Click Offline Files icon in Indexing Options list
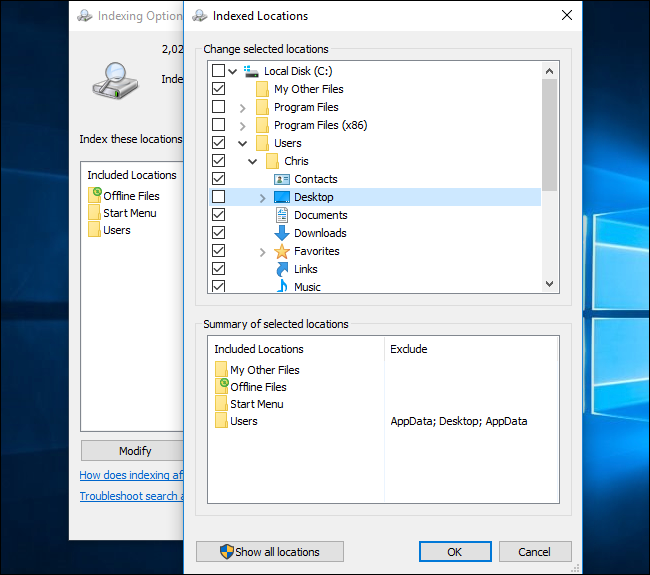The height and width of the screenshot is (575, 650). (x=95, y=195)
